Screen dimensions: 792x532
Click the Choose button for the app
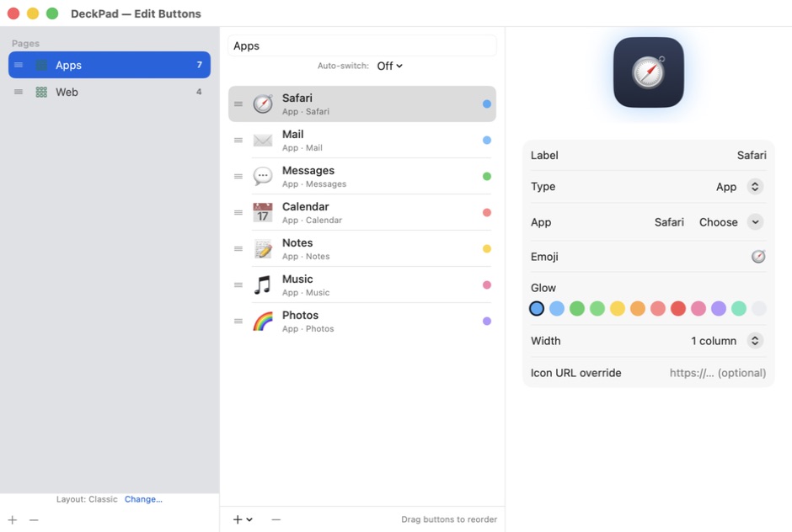click(x=718, y=222)
